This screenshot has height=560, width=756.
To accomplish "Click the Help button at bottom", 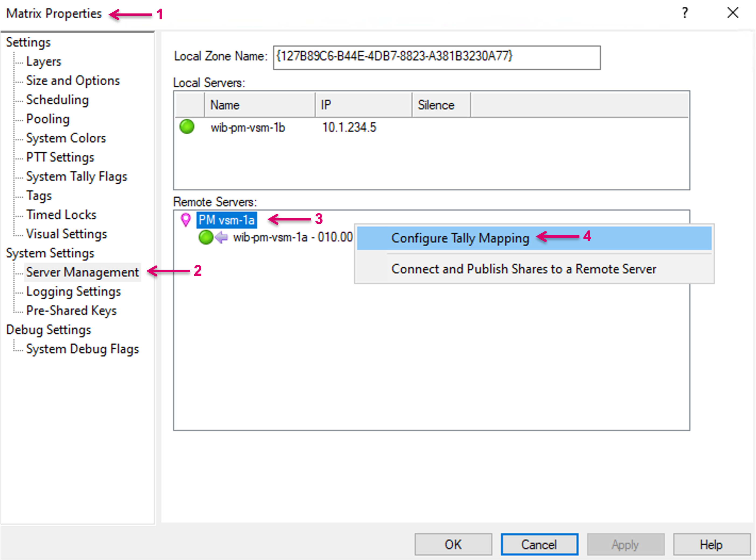I will [x=711, y=544].
